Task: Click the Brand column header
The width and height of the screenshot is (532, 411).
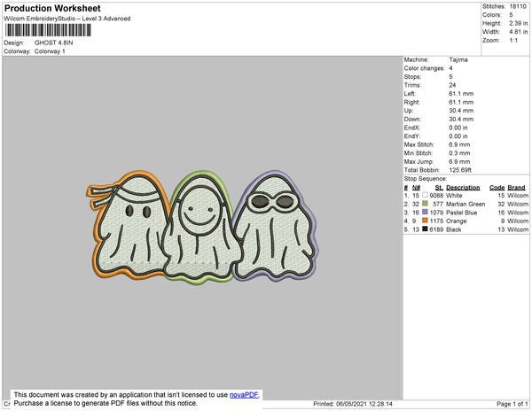Action: tap(517, 188)
